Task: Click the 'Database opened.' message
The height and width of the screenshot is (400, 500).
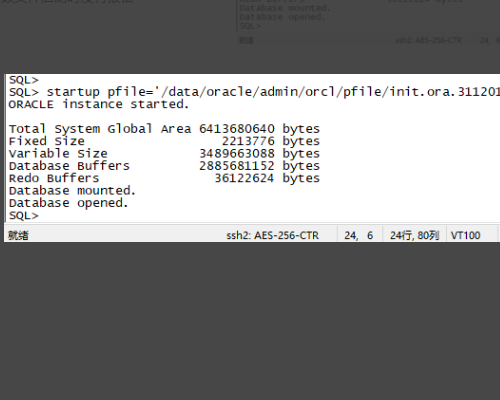Action: (68, 203)
